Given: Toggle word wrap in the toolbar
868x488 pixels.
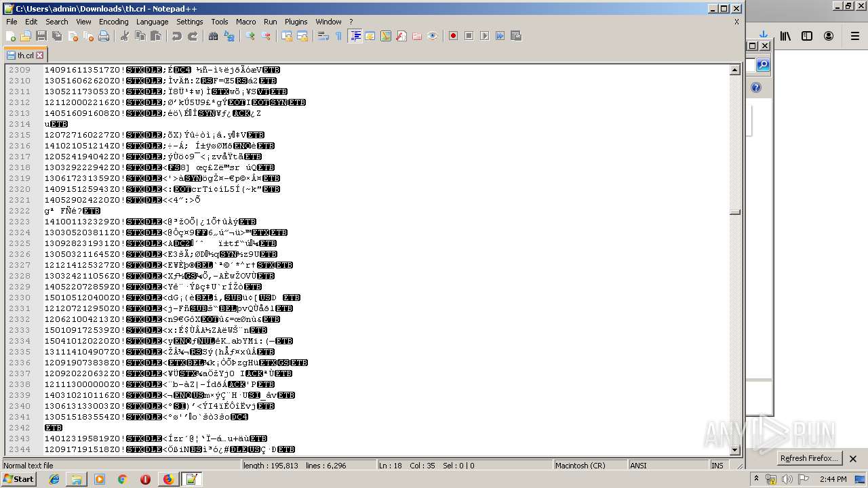Looking at the screenshot, I should pos(323,36).
